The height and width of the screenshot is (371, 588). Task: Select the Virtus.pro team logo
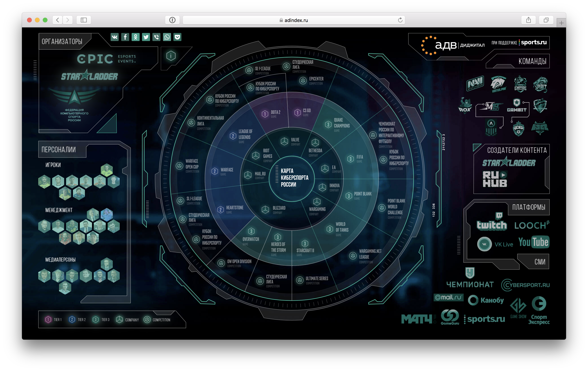point(498,84)
